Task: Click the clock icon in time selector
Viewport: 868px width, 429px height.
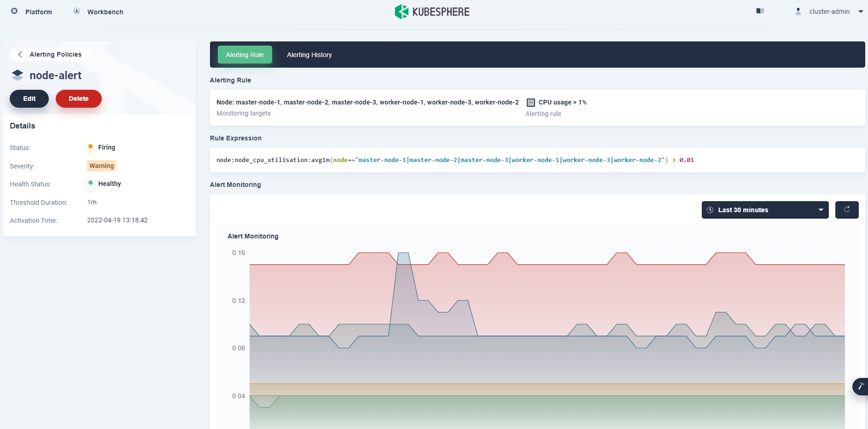Action: (710, 210)
